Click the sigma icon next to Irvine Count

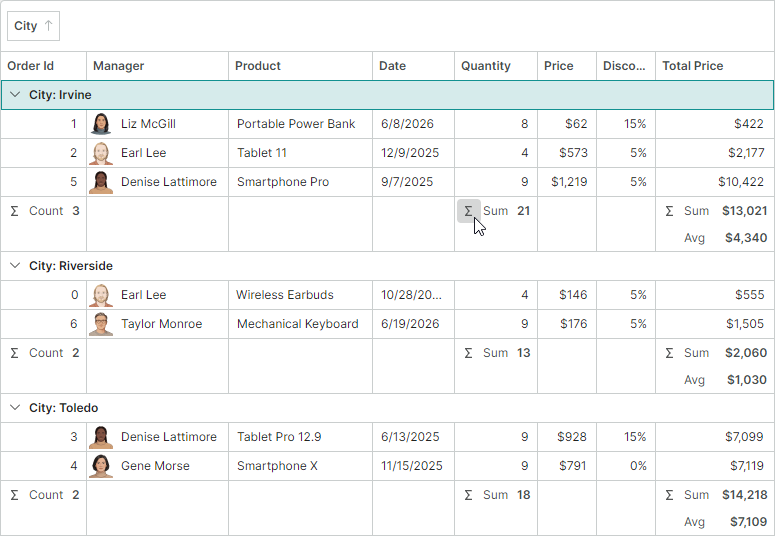click(15, 211)
